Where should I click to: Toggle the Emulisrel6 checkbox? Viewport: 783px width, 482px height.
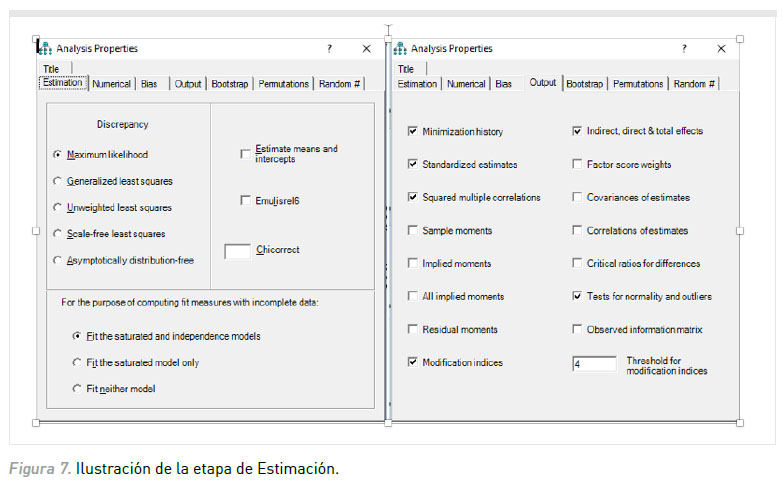pyautogui.click(x=245, y=200)
